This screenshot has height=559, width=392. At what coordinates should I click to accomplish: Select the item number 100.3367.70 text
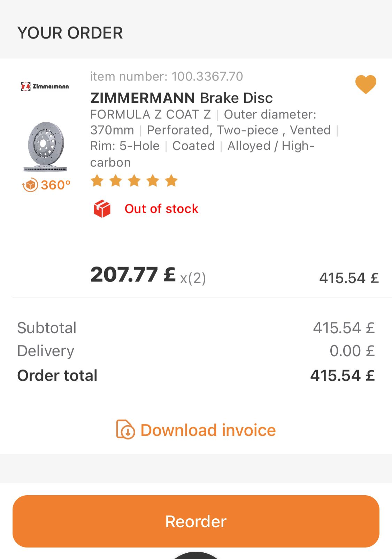point(167,77)
